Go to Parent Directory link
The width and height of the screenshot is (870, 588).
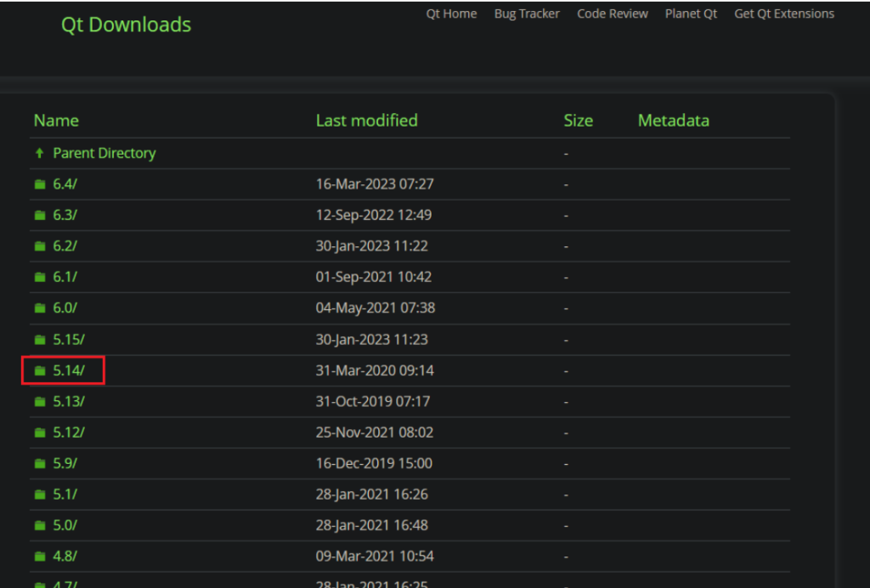click(x=105, y=153)
